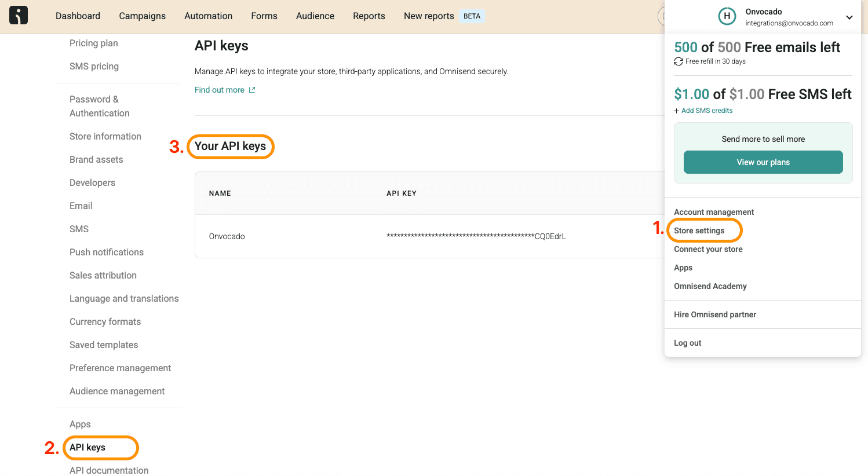Screen dimensions: 868x476
Task: Follow the Add SMS credits link
Action: point(707,111)
